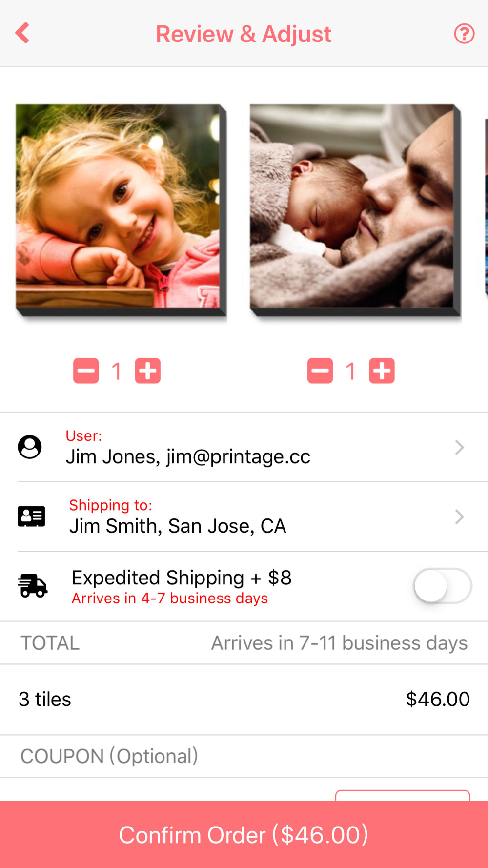Tap the user profile icon
488x868 pixels.
tap(30, 447)
